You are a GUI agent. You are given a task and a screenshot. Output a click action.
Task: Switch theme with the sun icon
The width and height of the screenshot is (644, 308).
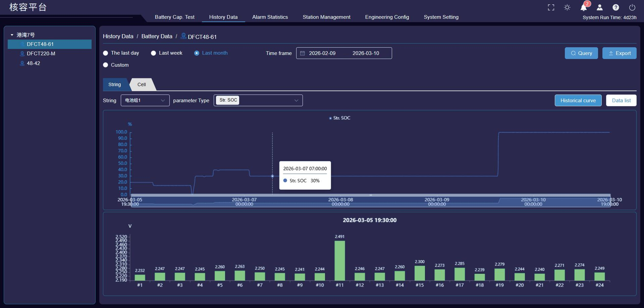pos(567,7)
